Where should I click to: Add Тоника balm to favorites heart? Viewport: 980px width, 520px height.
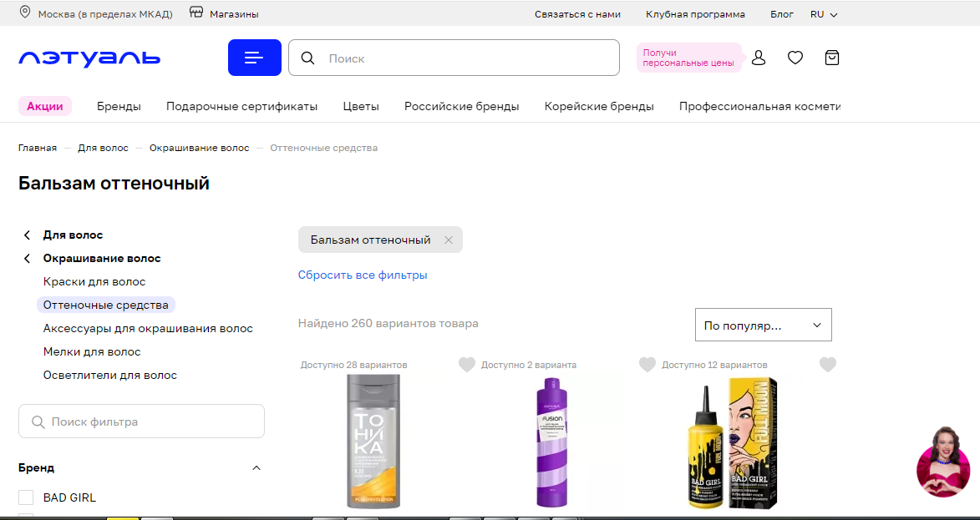tap(467, 365)
